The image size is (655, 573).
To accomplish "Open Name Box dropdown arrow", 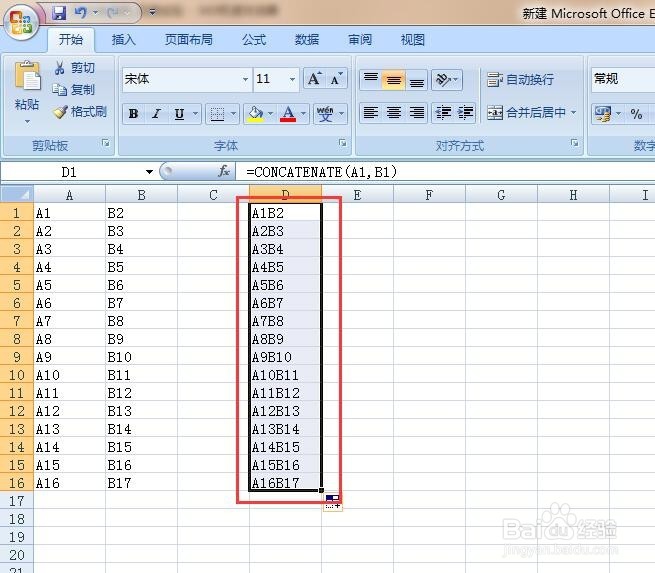I will click(x=149, y=172).
